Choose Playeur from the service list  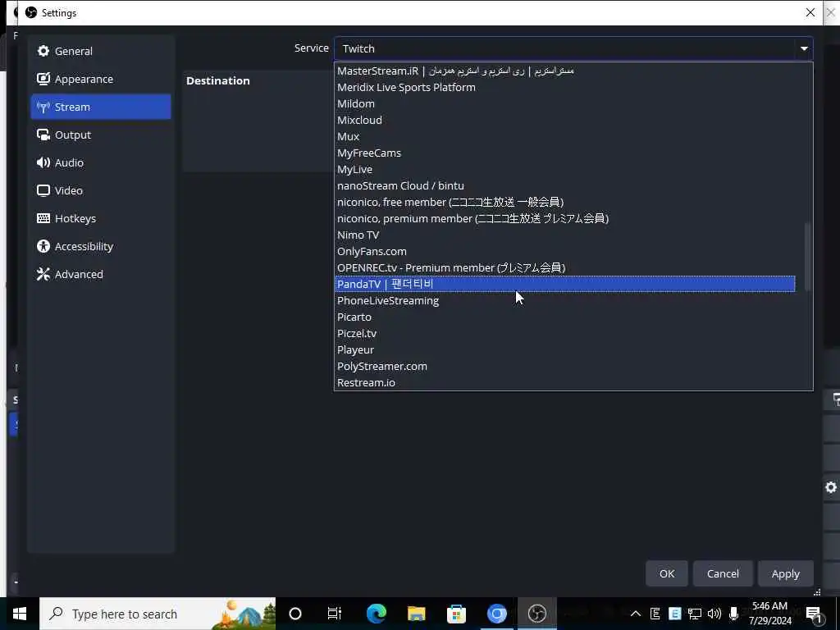[x=565, y=349]
